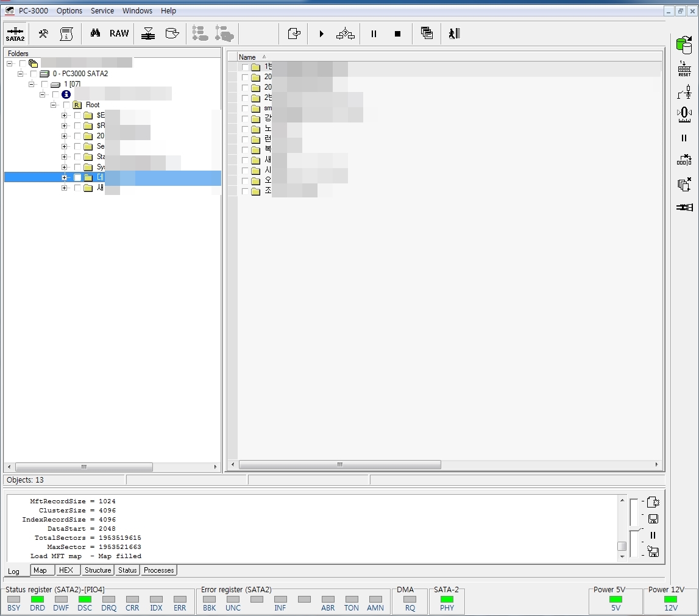Switch to the Structure tab

(x=98, y=570)
